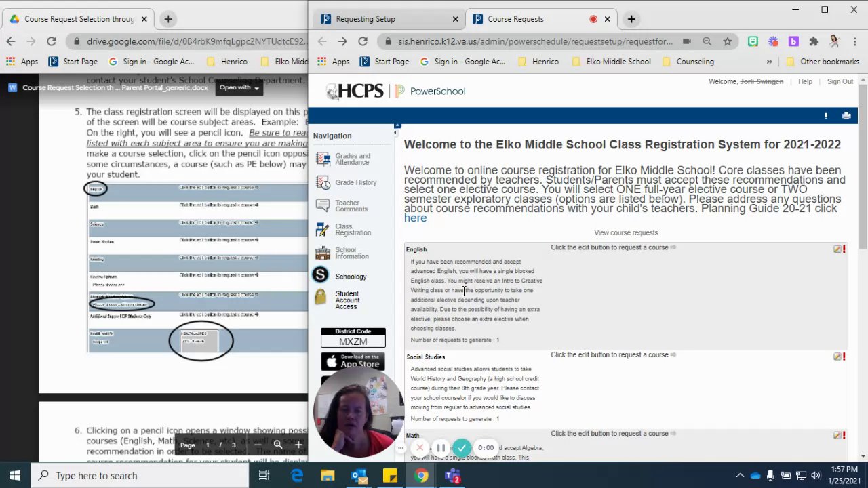This screenshot has height=488, width=868.
Task: Open the Windows Start menu
Action: coord(15,476)
